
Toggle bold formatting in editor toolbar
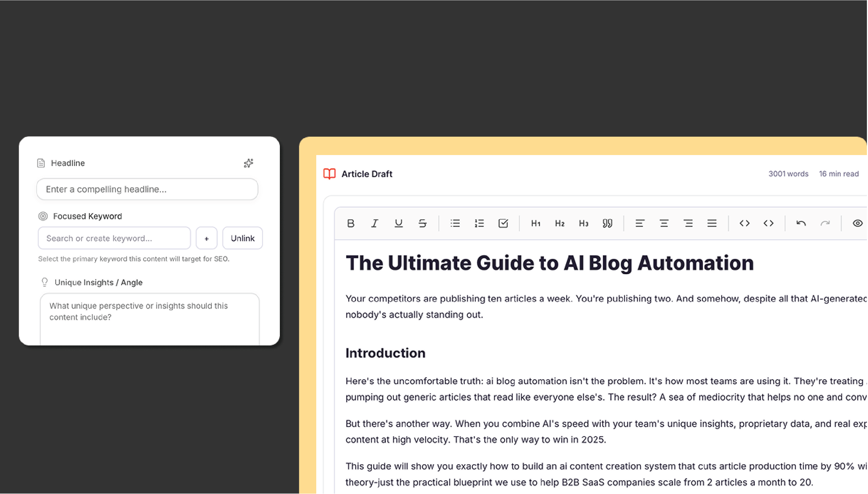point(351,224)
